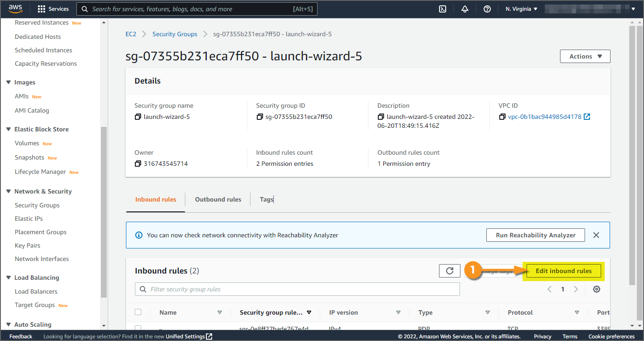644x341 pixels.
Task: Open the notifications bell
Action: pyautogui.click(x=465, y=9)
